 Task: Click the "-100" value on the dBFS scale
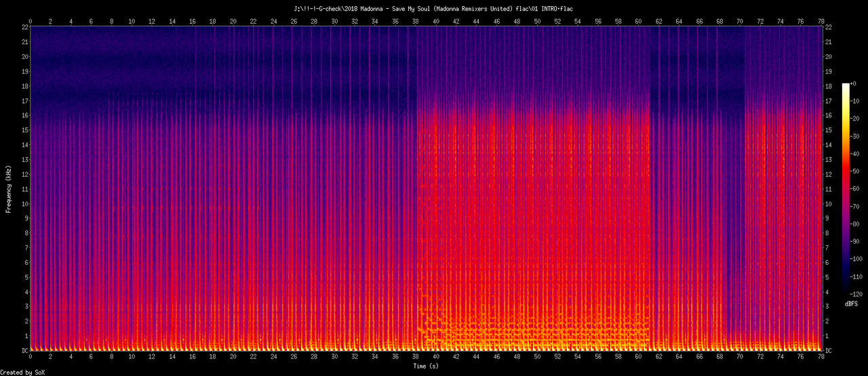click(x=856, y=259)
